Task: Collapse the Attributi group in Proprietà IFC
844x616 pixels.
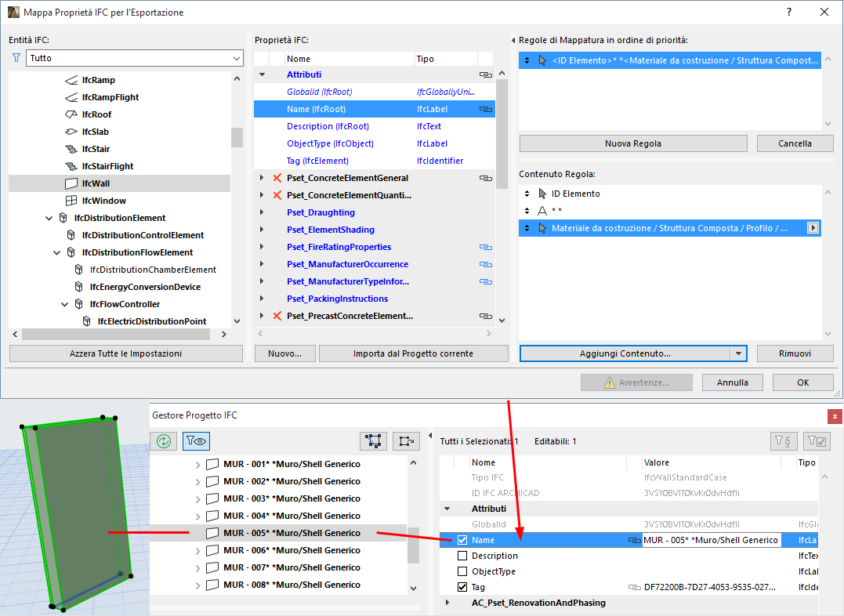Action: [x=263, y=75]
